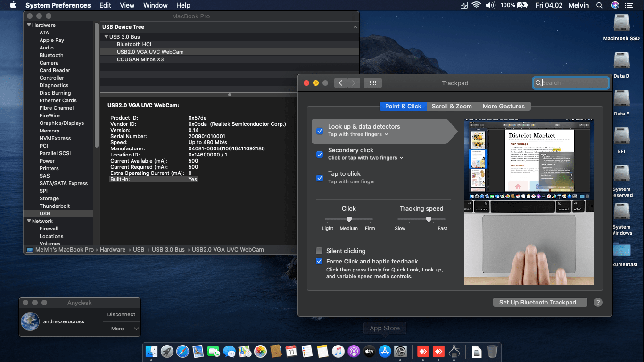Screen dimensions: 644x362
Task: Open App Store from the Dock
Action: (x=385, y=351)
